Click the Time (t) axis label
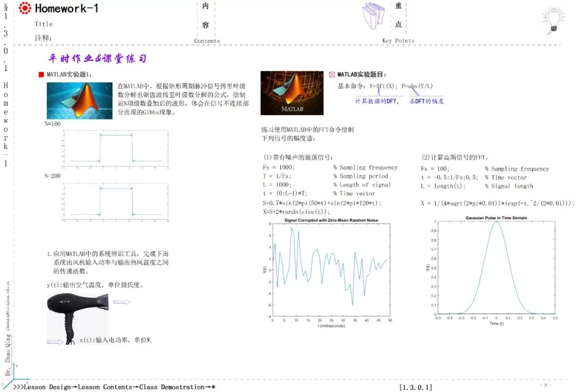This screenshot has width=576, height=392. (497, 324)
